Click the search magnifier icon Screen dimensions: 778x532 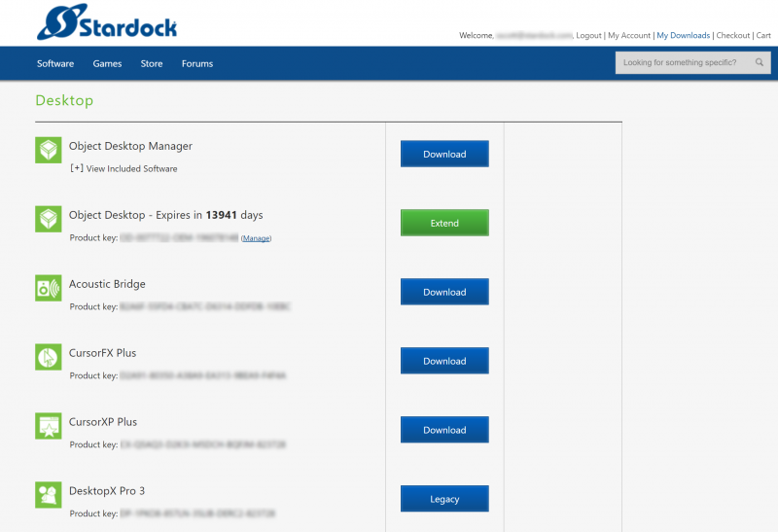coord(760,63)
